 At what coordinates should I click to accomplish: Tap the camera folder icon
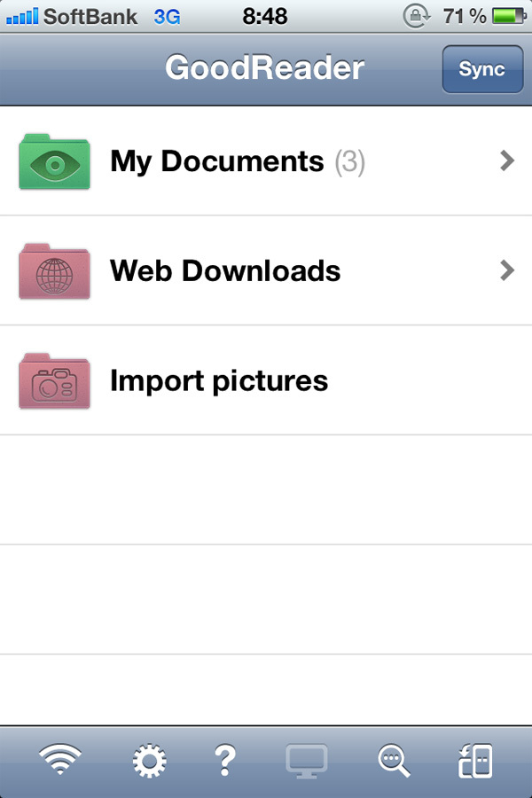54,381
